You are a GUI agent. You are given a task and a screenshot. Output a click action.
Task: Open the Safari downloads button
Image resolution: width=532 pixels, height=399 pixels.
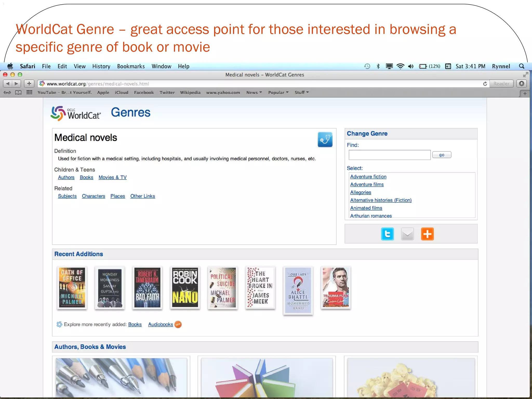tap(521, 84)
